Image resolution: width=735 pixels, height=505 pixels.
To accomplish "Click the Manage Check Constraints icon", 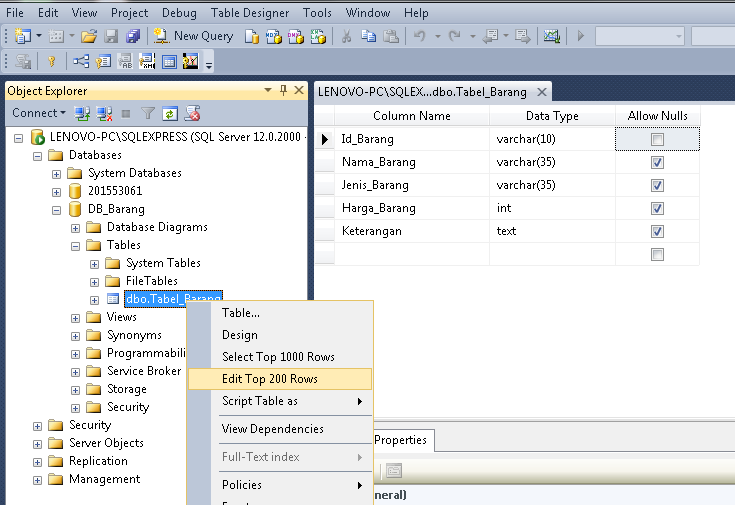I will pyautogui.click(x=169, y=61).
